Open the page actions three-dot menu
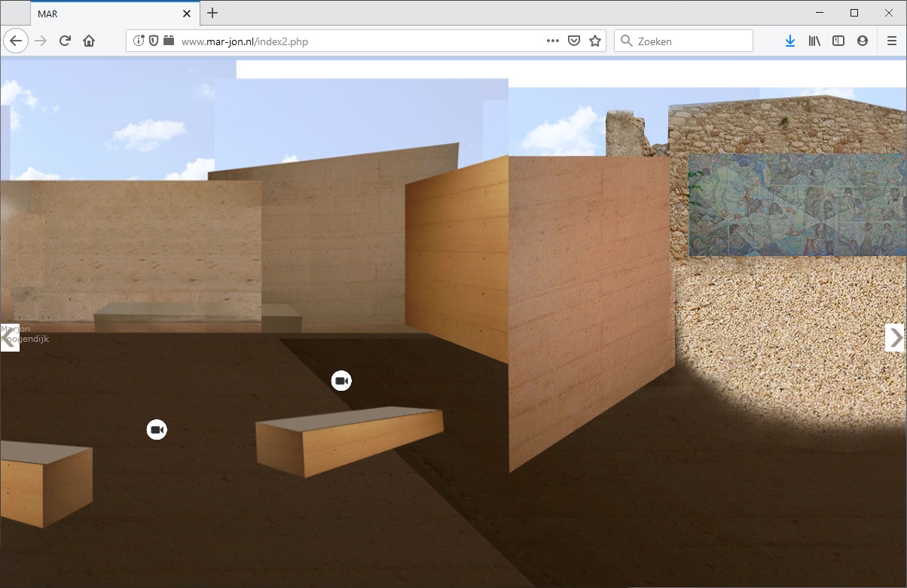The width and height of the screenshot is (907, 588). [x=553, y=41]
